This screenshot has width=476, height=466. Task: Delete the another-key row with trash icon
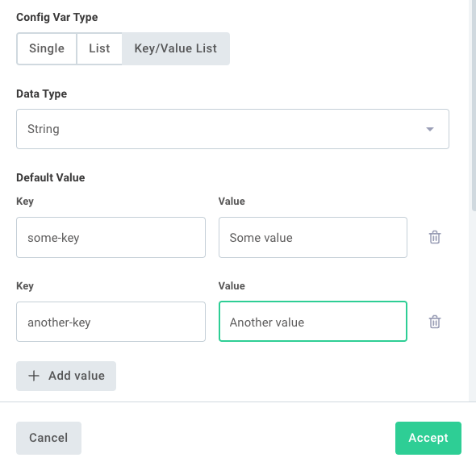click(x=435, y=322)
